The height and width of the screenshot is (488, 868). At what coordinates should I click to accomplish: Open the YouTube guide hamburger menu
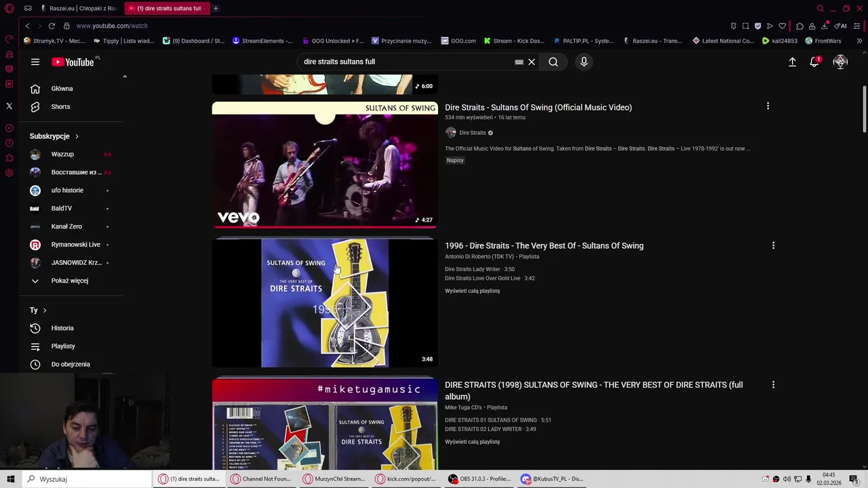pos(35,62)
